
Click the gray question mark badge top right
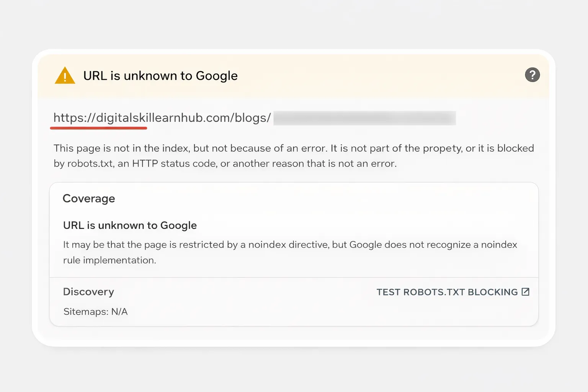coord(532,75)
